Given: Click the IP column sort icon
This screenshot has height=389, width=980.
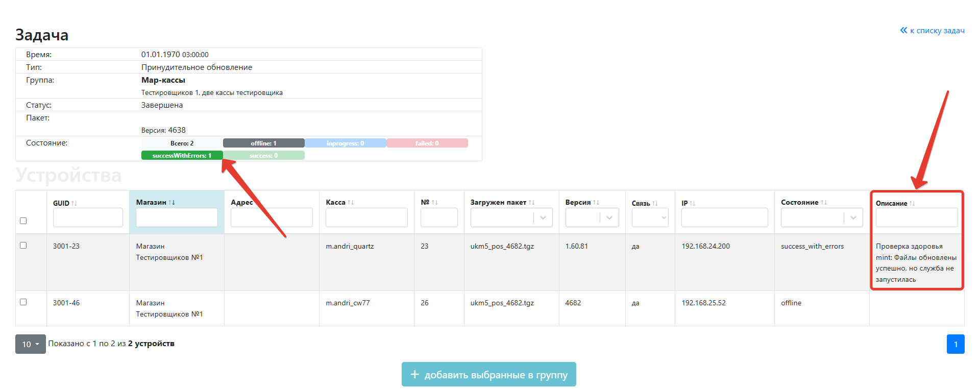Looking at the screenshot, I should (x=693, y=203).
